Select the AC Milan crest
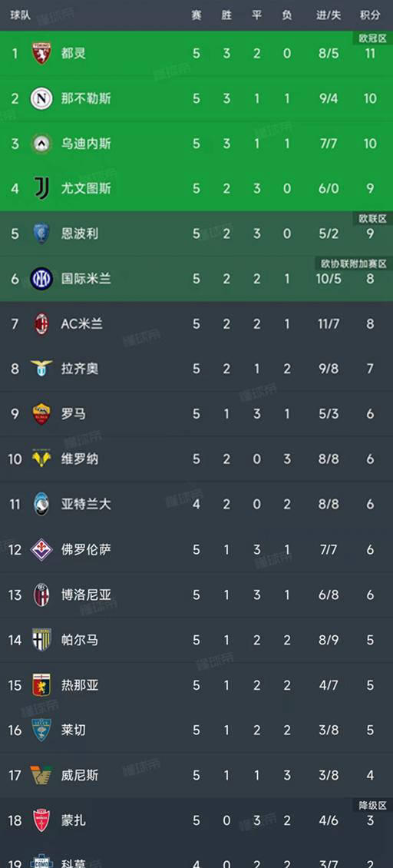This screenshot has height=868, width=393. click(x=41, y=324)
